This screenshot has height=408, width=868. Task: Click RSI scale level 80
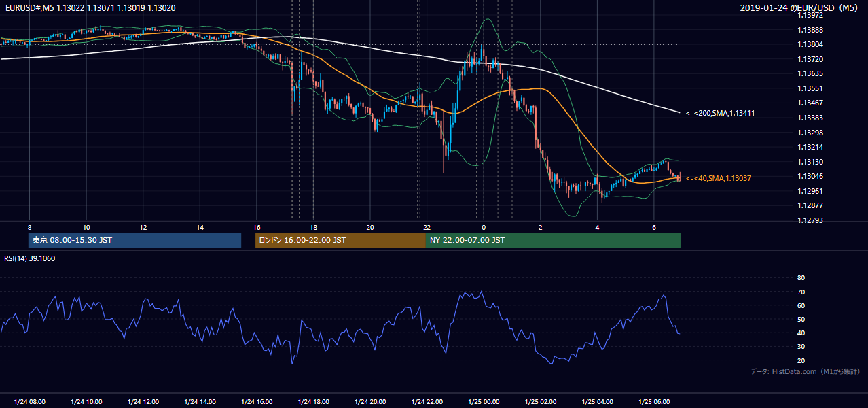click(801, 278)
